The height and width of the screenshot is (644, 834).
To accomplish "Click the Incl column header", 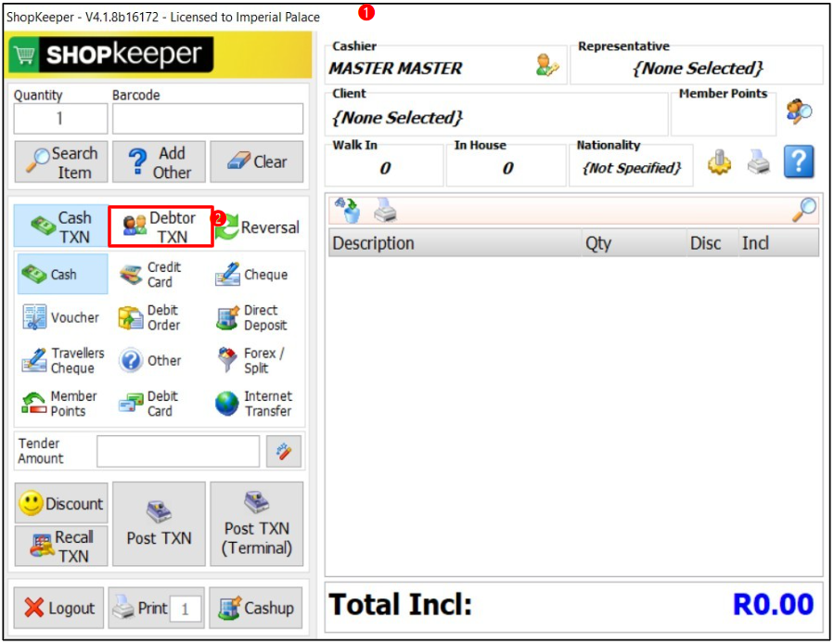I will coord(778,243).
